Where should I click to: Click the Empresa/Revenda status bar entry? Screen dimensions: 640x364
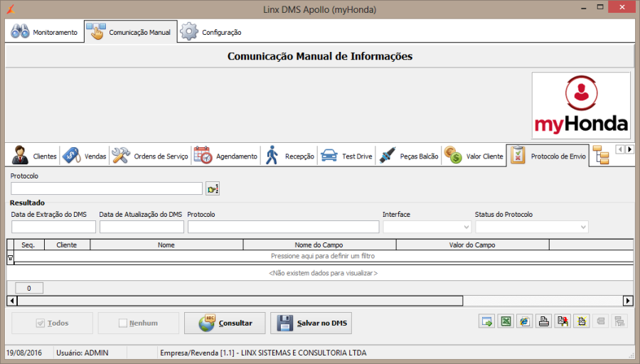click(263, 353)
